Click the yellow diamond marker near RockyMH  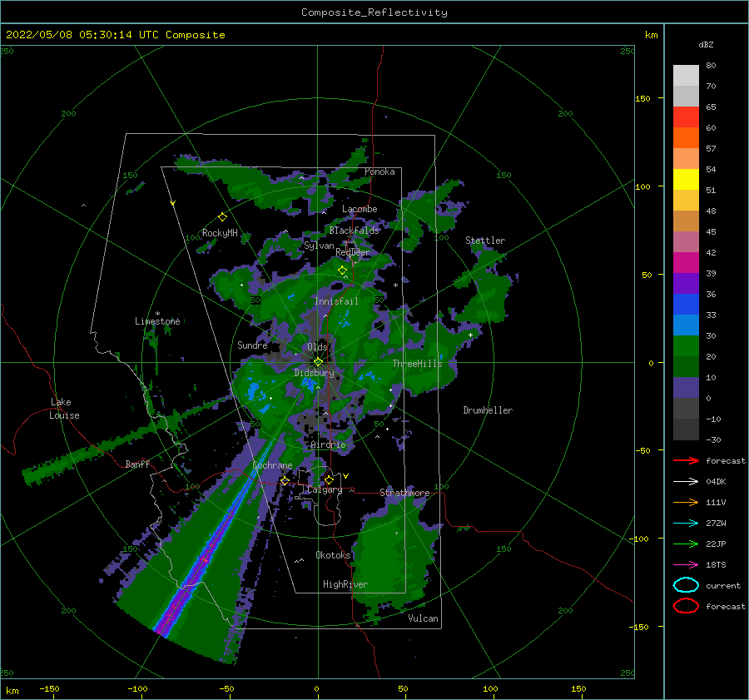tap(222, 217)
